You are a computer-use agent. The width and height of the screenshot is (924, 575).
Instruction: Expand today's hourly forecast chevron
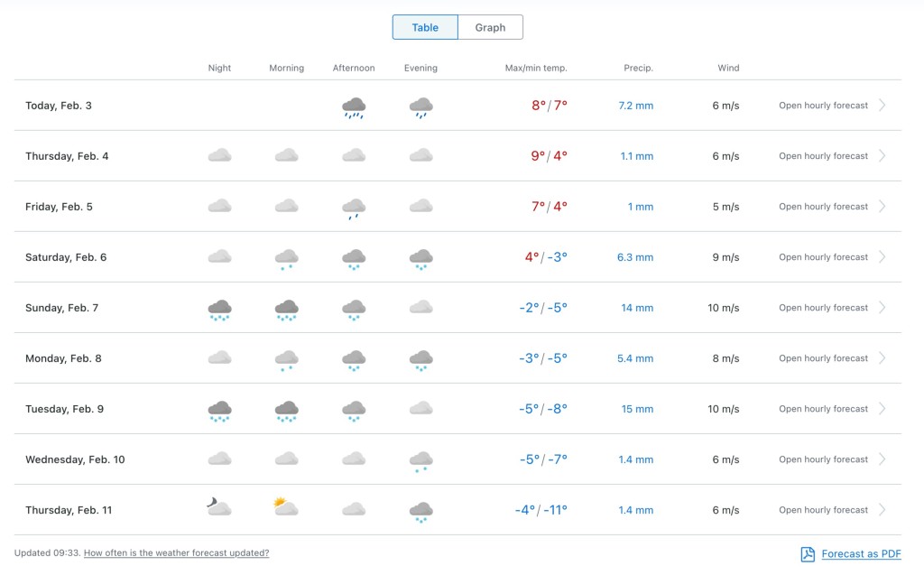882,105
